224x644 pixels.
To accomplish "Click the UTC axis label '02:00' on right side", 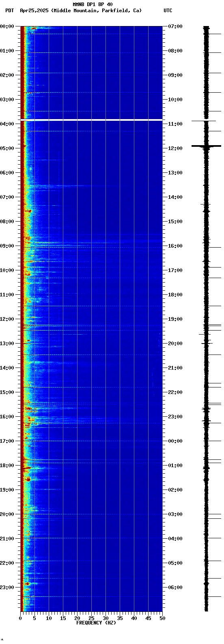I will point(175,490).
